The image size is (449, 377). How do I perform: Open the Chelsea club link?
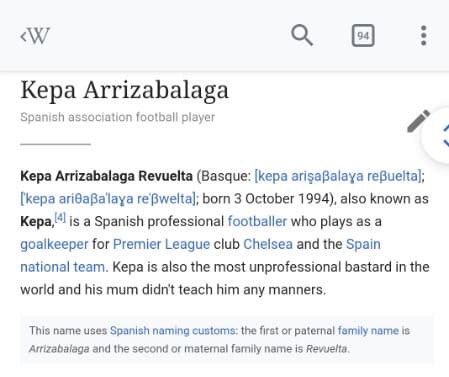click(268, 244)
